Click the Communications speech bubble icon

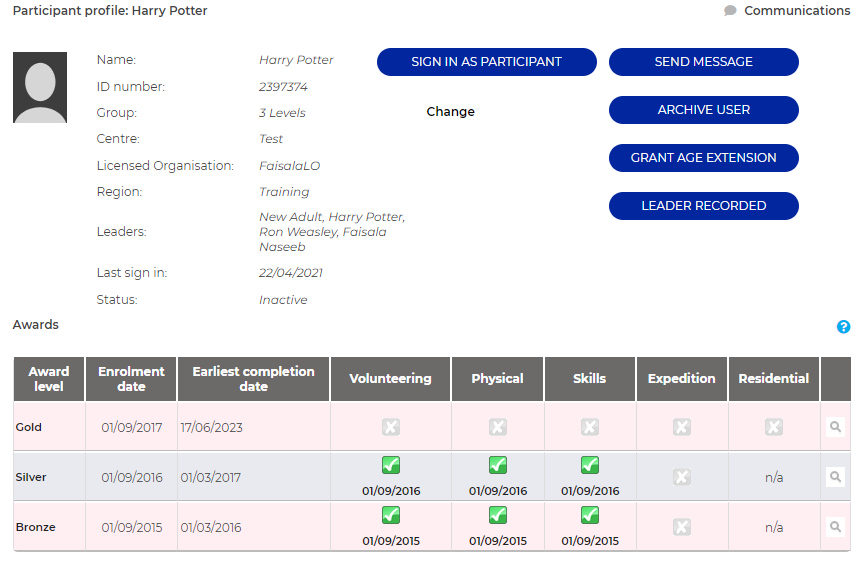(x=731, y=11)
